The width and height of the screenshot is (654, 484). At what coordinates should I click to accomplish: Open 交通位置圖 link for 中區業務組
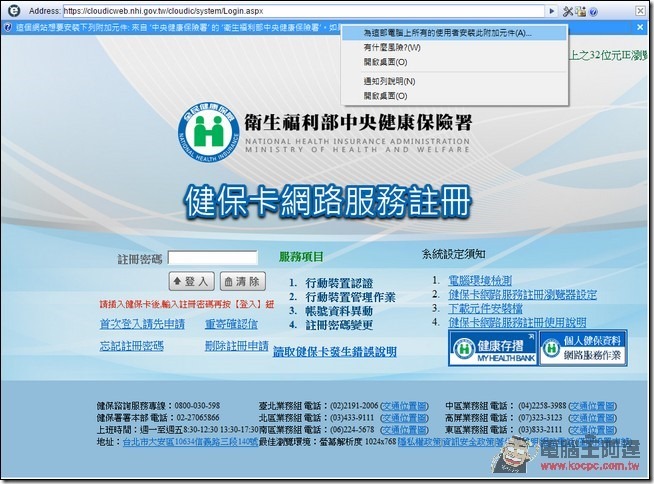[592, 406]
